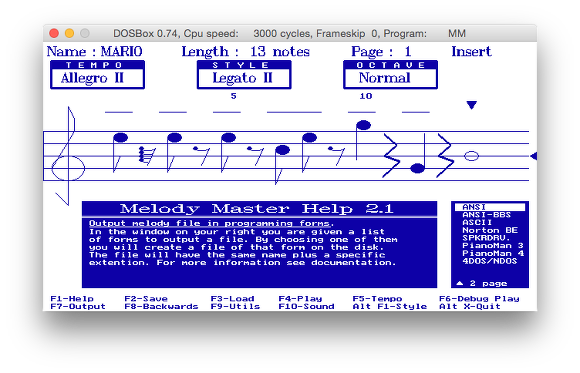Click the left-pointing arrow at staff end
Screen dimensions: 580x373
533,156
